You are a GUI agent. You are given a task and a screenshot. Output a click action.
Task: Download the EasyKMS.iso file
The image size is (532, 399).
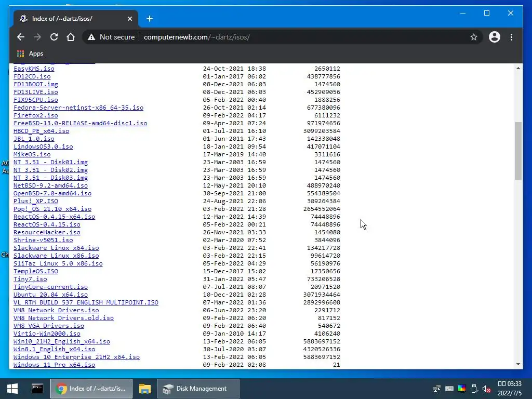(x=34, y=69)
